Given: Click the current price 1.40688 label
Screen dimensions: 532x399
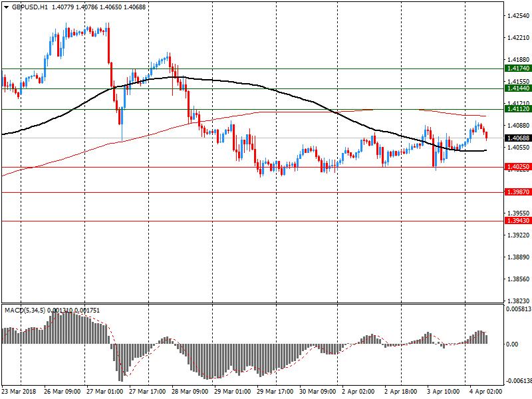Looking at the screenshot, I should (x=517, y=138).
